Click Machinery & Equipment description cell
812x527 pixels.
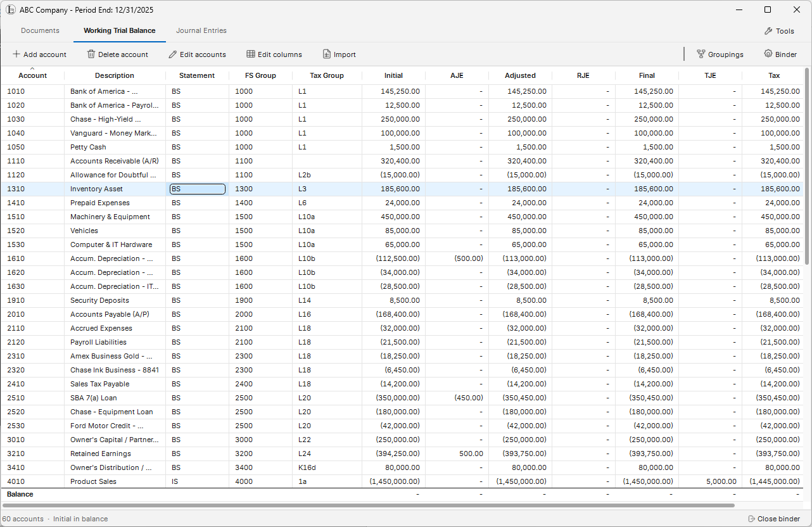click(115, 217)
